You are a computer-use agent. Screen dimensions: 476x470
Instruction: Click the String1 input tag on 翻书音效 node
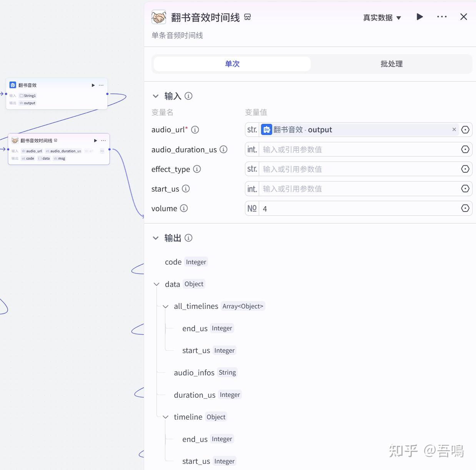[28, 96]
